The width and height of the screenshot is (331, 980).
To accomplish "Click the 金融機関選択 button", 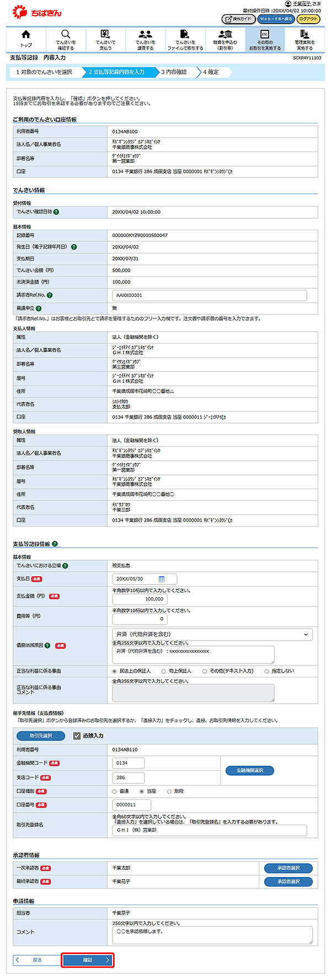I will coord(250,770).
